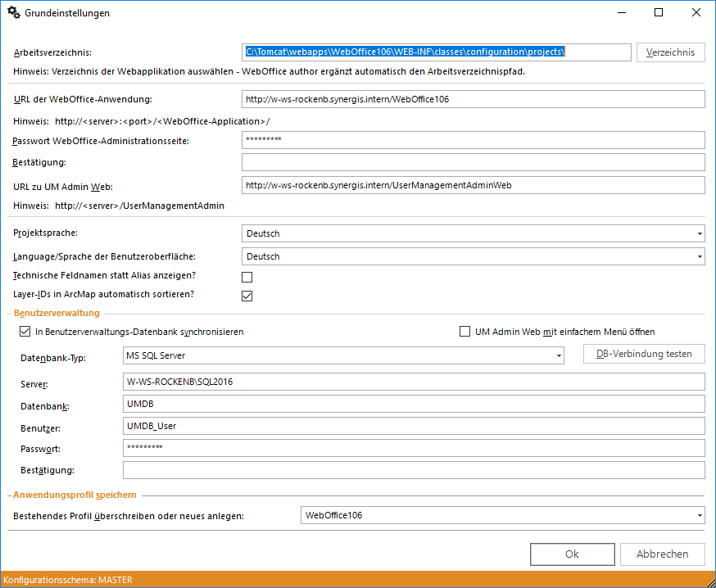Click the Verzeichnis button
716x588 pixels.
tap(672, 52)
